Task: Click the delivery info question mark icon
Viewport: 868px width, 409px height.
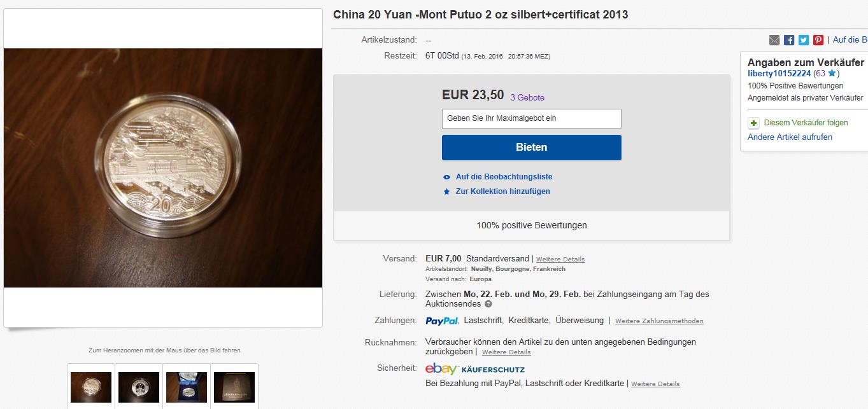Action: (x=488, y=304)
